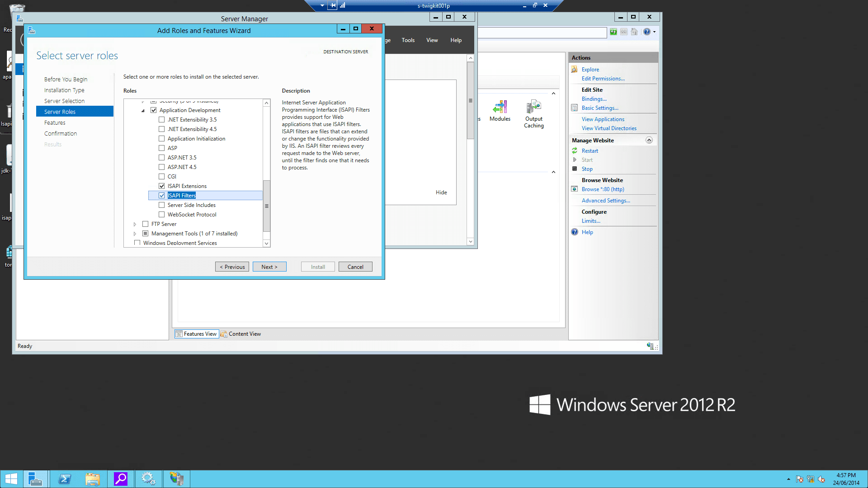Open the Modules feature icon

(500, 108)
